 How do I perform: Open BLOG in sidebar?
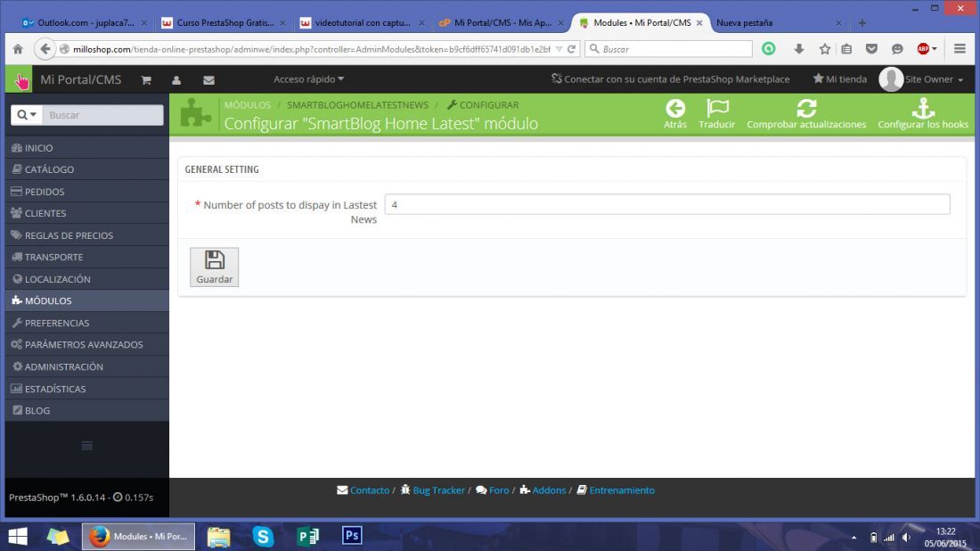tap(87, 410)
